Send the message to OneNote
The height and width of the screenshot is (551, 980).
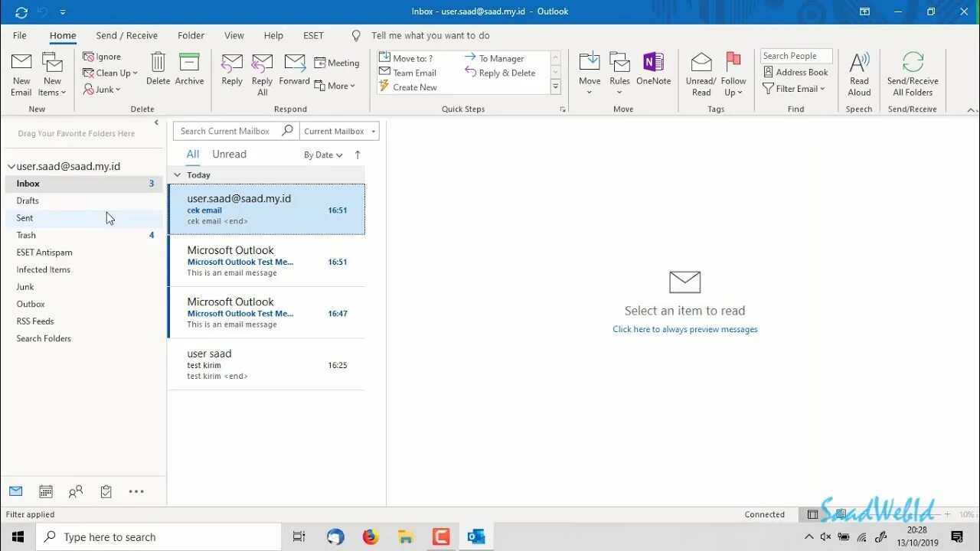[653, 70]
